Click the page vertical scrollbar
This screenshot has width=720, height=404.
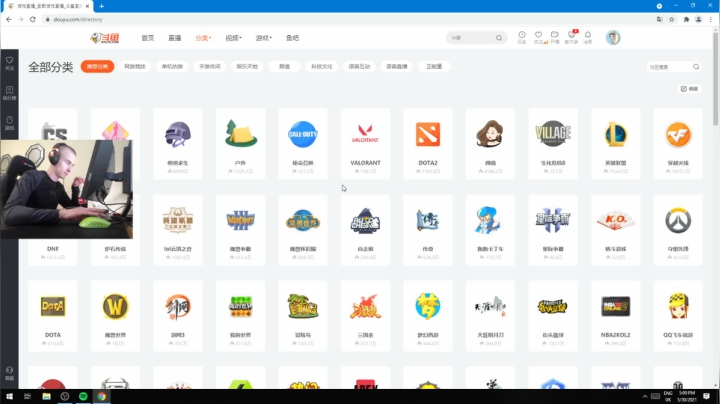[x=715, y=78]
